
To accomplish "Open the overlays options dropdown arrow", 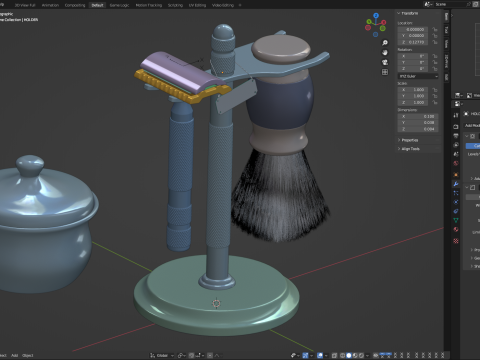I will (x=326, y=355).
